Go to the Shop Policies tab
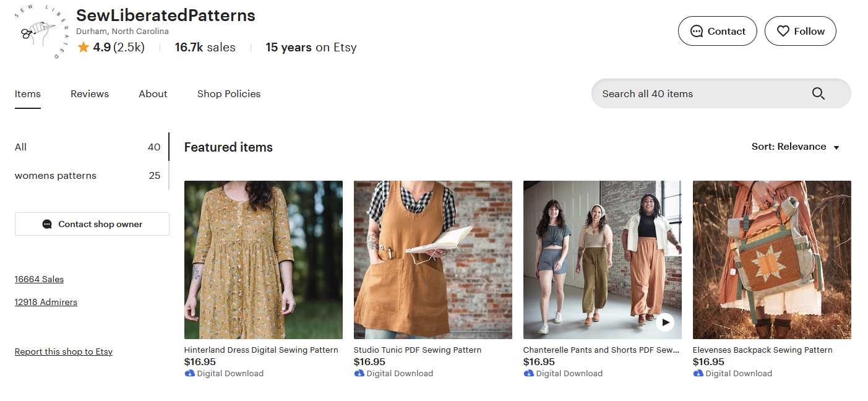The width and height of the screenshot is (868, 401). click(x=229, y=94)
